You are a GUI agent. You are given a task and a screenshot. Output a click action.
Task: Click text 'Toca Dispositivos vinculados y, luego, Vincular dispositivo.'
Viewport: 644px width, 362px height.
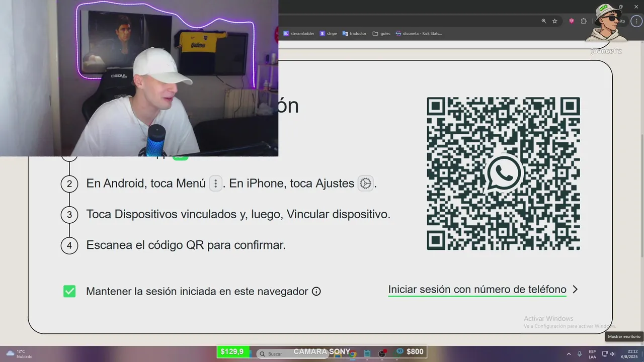[x=238, y=214]
